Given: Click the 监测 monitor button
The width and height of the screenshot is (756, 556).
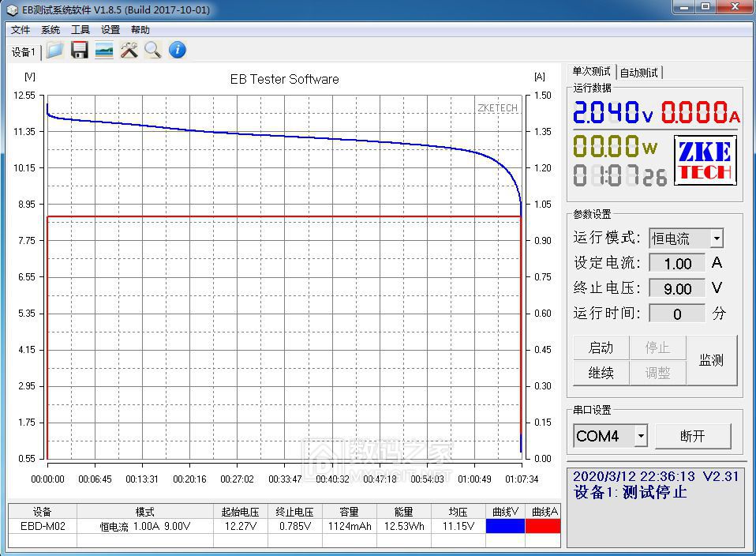Looking at the screenshot, I should point(711,360).
